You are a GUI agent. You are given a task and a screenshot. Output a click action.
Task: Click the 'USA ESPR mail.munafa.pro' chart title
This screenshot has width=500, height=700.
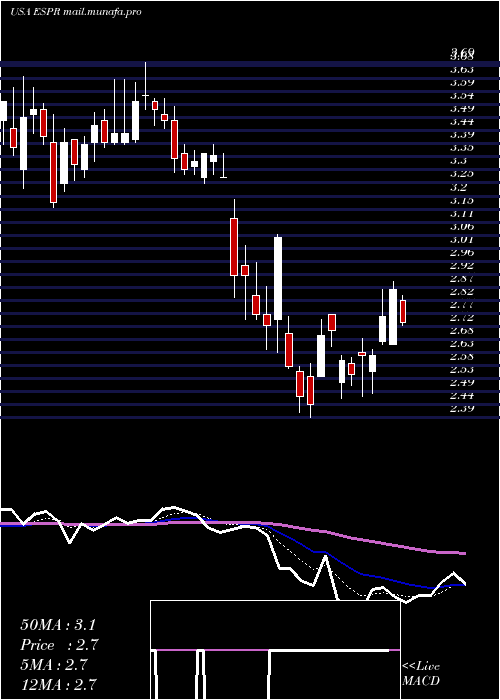click(x=75, y=12)
